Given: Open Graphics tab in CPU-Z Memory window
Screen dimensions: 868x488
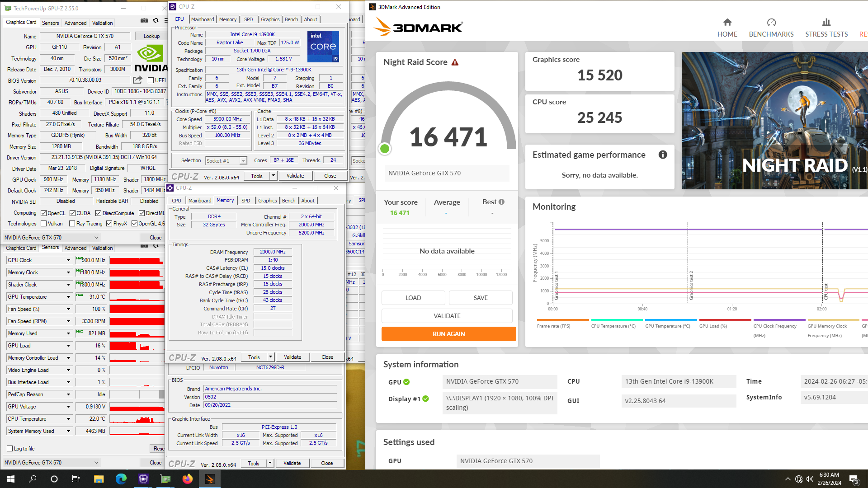Looking at the screenshot, I should coord(267,201).
